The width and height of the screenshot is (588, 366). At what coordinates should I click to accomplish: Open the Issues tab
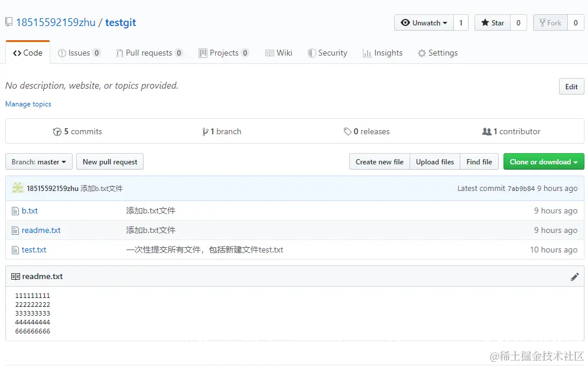[79, 53]
